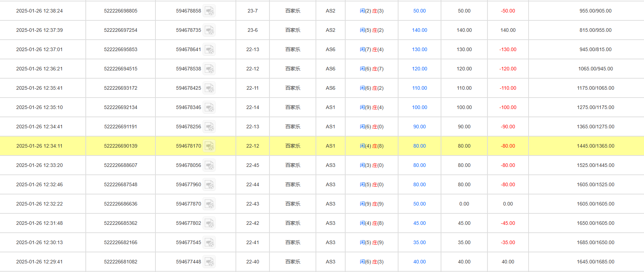Select the row dated 2025-01-26 12:36:21
The width and height of the screenshot is (644, 272).
39,69
